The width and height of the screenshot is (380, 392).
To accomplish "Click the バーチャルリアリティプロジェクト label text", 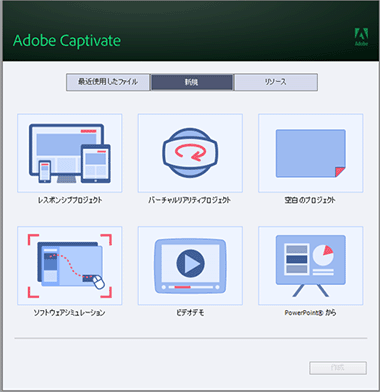I will 190,200.
